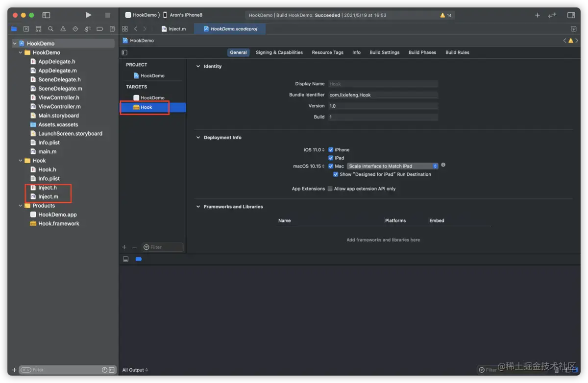
Task: Stop the running build
Action: click(108, 15)
